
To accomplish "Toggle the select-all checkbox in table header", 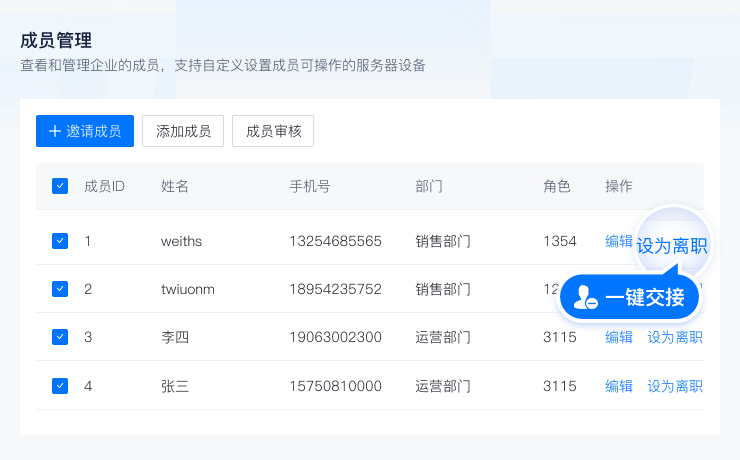I will tap(60, 186).
